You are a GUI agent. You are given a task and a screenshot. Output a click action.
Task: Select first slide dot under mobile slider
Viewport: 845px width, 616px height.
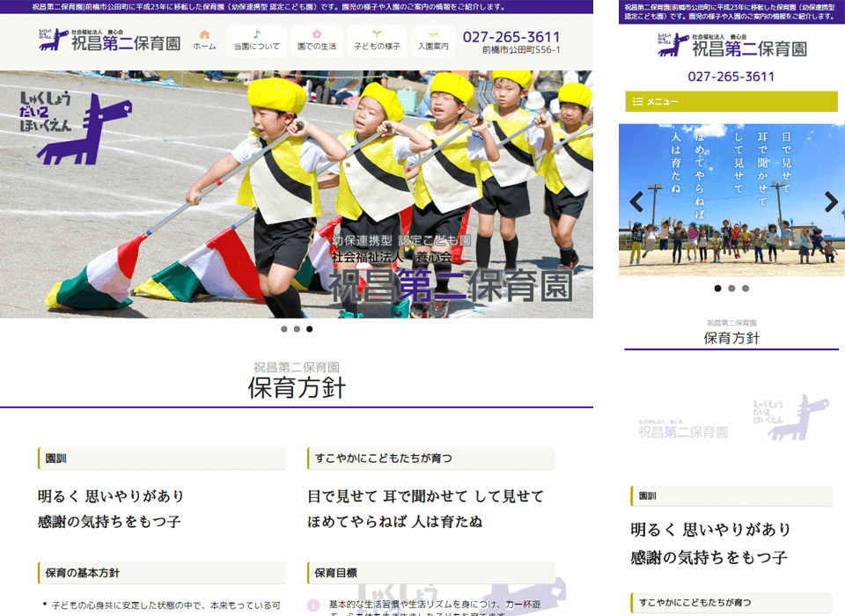click(x=717, y=289)
